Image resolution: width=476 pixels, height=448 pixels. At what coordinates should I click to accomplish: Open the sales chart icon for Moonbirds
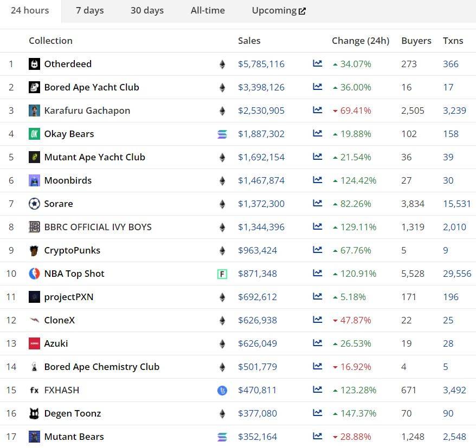pyautogui.click(x=317, y=180)
